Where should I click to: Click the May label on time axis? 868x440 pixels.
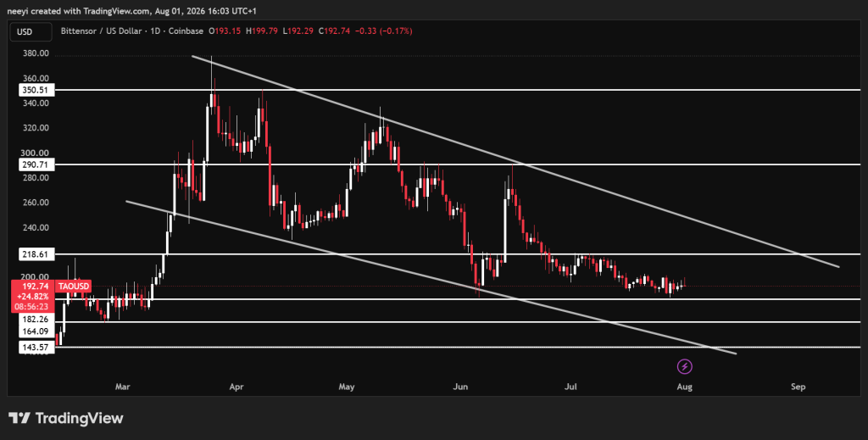point(347,387)
